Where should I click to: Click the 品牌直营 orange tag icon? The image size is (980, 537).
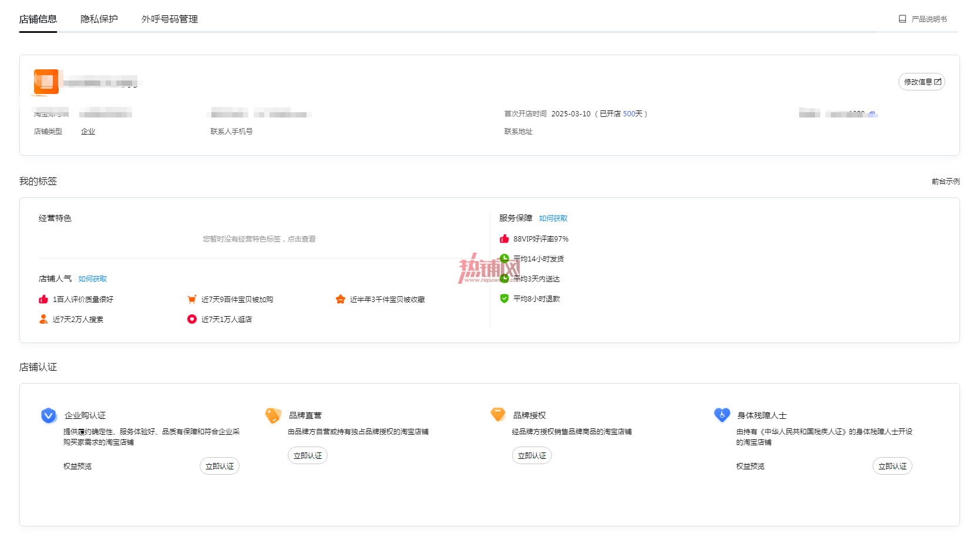pos(273,415)
